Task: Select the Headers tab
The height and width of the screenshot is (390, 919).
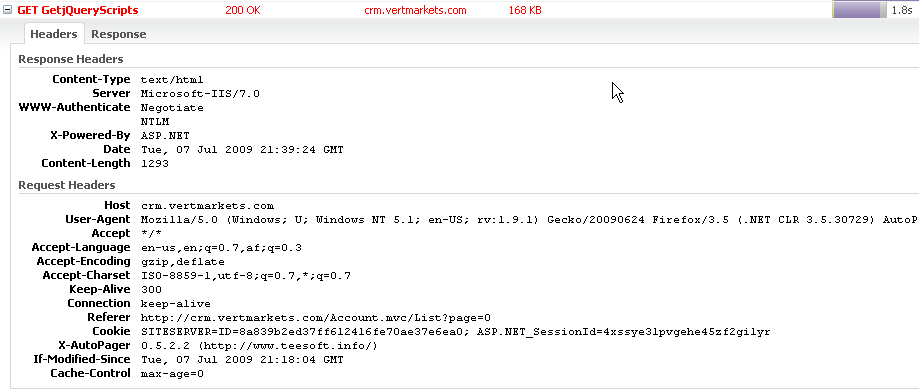Action: click(x=54, y=34)
